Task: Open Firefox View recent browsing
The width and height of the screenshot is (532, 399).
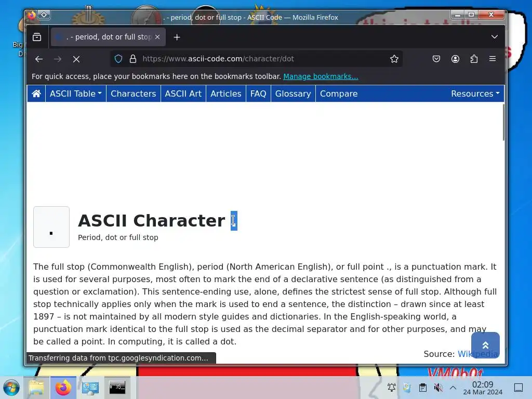Action: tap(37, 37)
